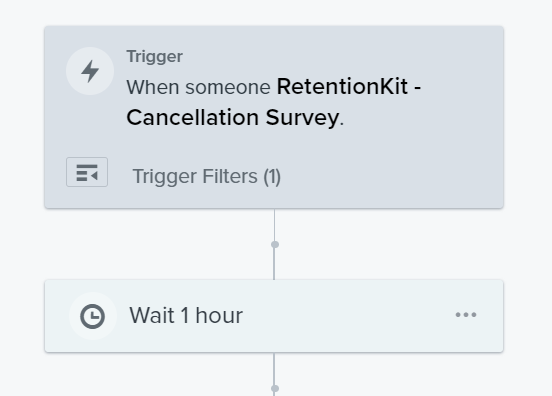
Task: Open the trigger filters list icon
Action: tap(87, 172)
